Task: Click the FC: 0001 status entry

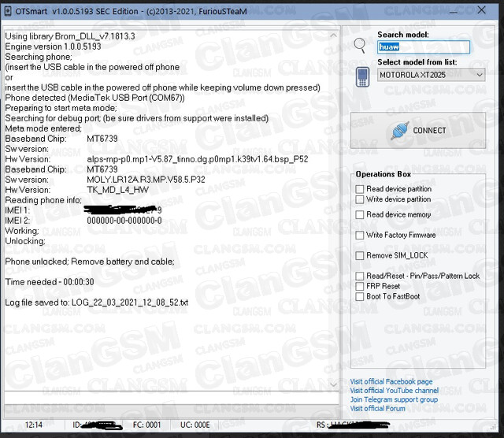Action: (x=146, y=425)
